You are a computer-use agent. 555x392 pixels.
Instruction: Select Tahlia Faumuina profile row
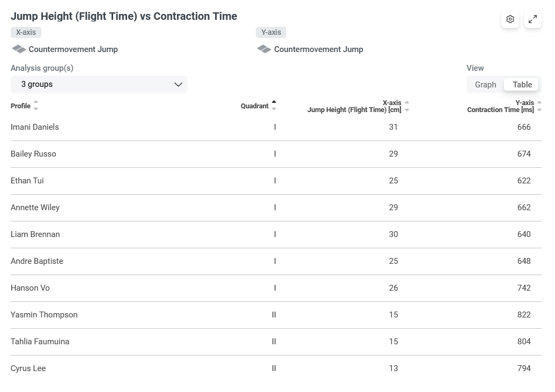coord(276,342)
